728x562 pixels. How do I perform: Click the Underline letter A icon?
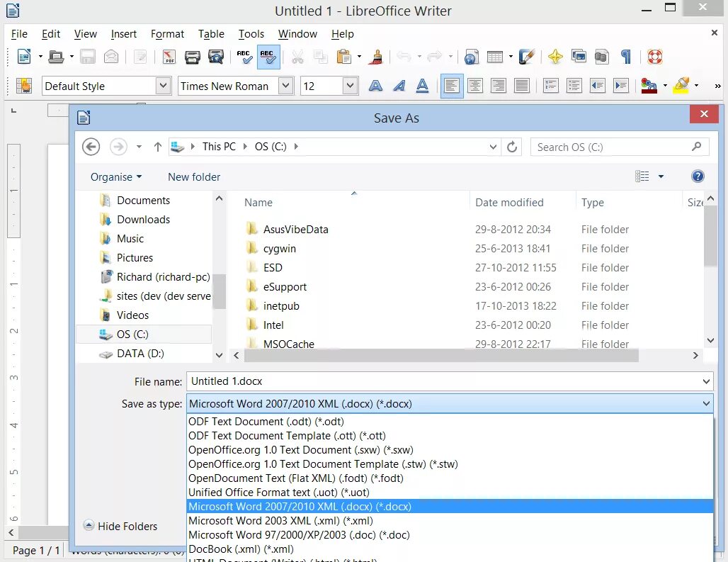422,86
